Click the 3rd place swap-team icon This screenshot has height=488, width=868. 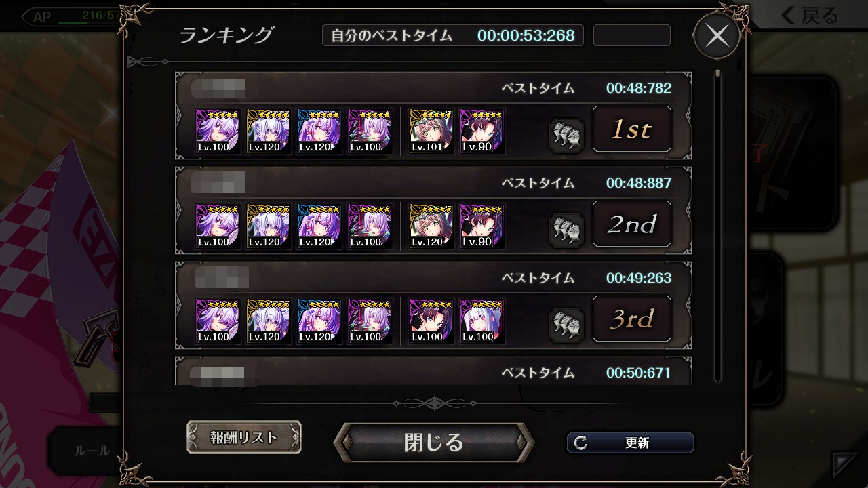coord(566,325)
